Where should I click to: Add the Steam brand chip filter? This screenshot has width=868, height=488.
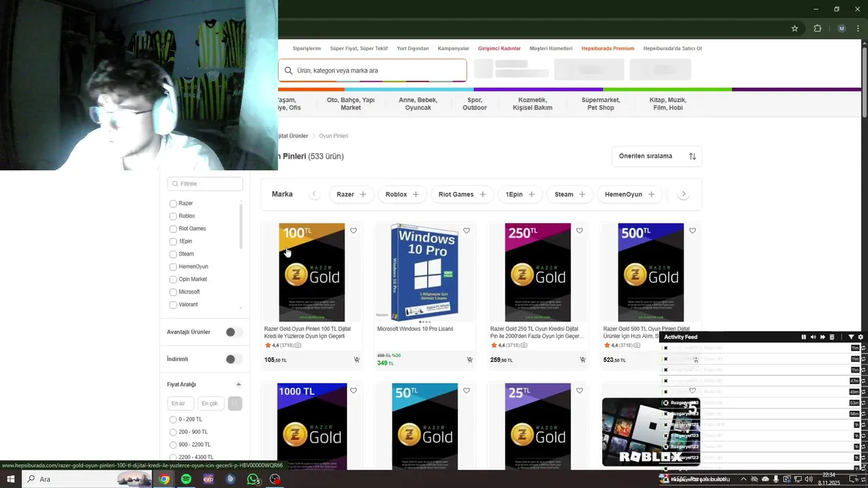point(570,195)
